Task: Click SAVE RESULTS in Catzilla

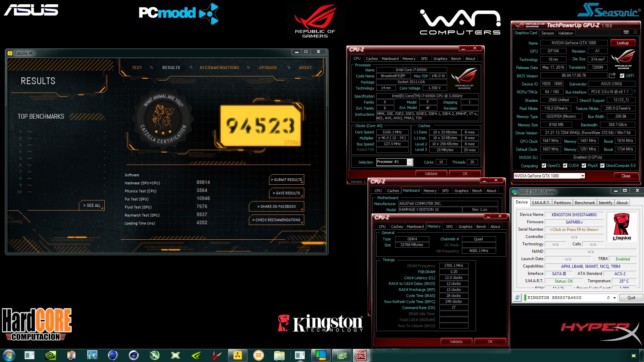Action: 286,193
